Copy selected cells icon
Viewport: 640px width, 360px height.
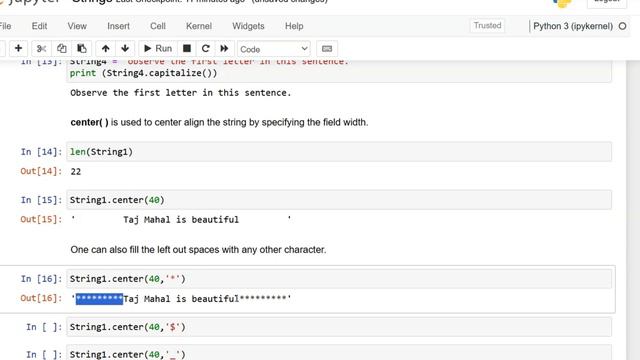pyautogui.click(x=62, y=49)
